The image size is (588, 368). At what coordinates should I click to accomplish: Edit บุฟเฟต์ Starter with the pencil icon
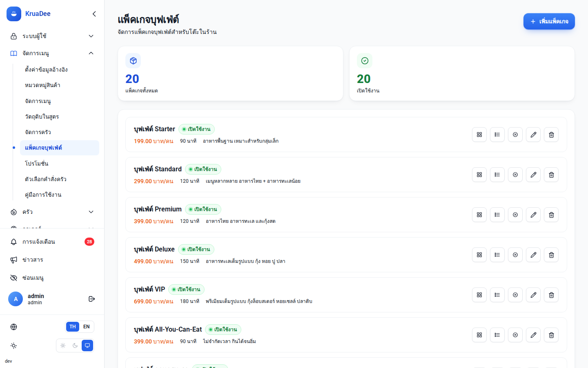(x=533, y=135)
